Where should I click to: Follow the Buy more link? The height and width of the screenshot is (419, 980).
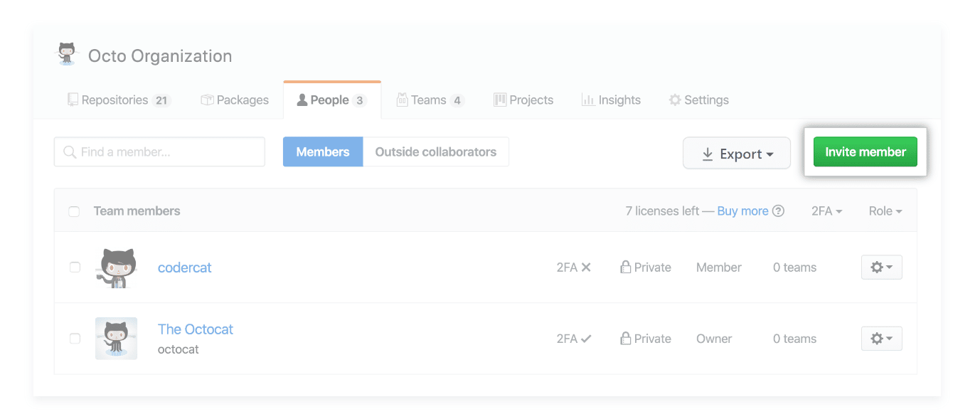[x=742, y=211]
